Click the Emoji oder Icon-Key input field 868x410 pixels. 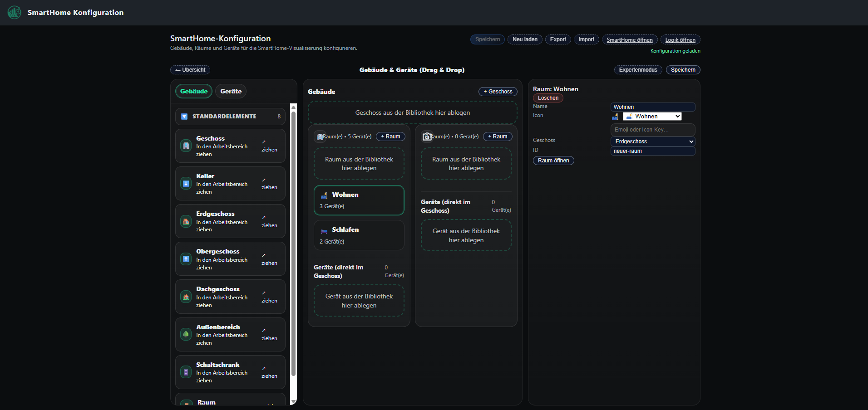652,130
